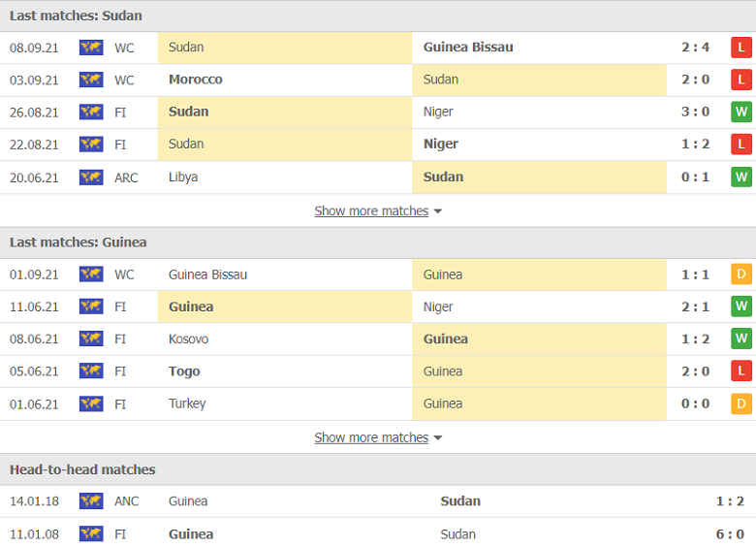Click world flag icon in Libya vs Sudan row
Screen dimensions: 756x548
[x=91, y=177]
